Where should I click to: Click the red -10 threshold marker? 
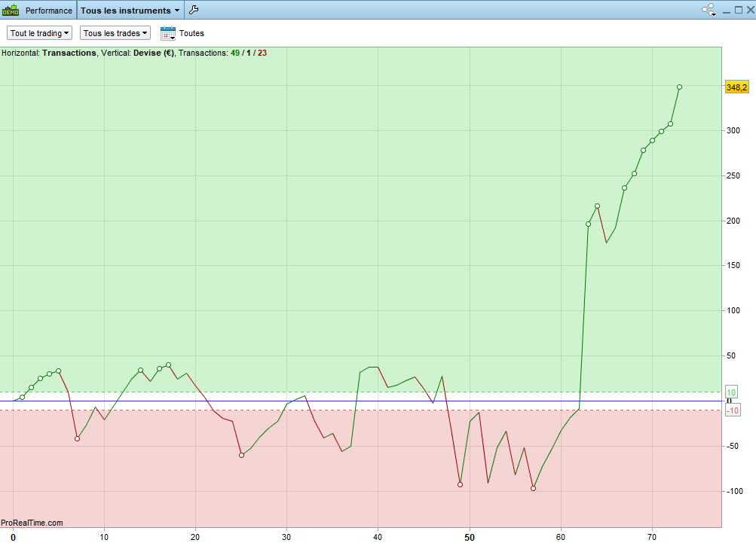click(x=733, y=410)
